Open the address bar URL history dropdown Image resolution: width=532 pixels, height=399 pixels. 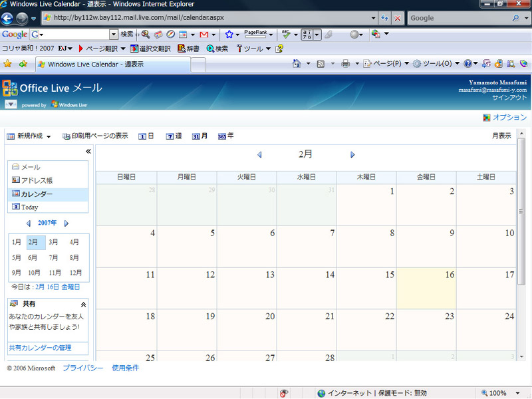pos(373,18)
